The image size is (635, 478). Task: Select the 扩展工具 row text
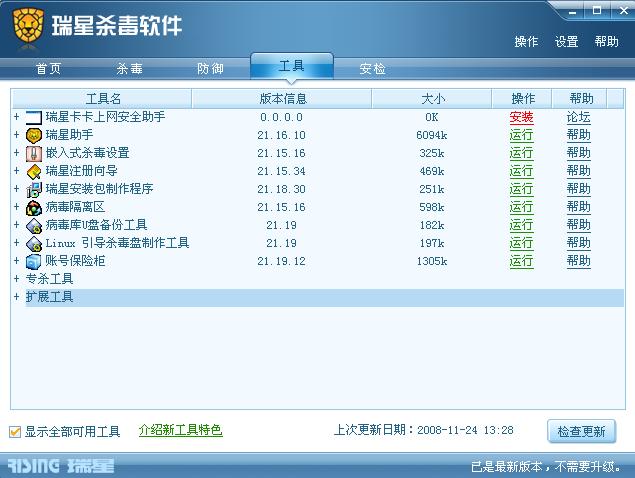tap(49, 297)
